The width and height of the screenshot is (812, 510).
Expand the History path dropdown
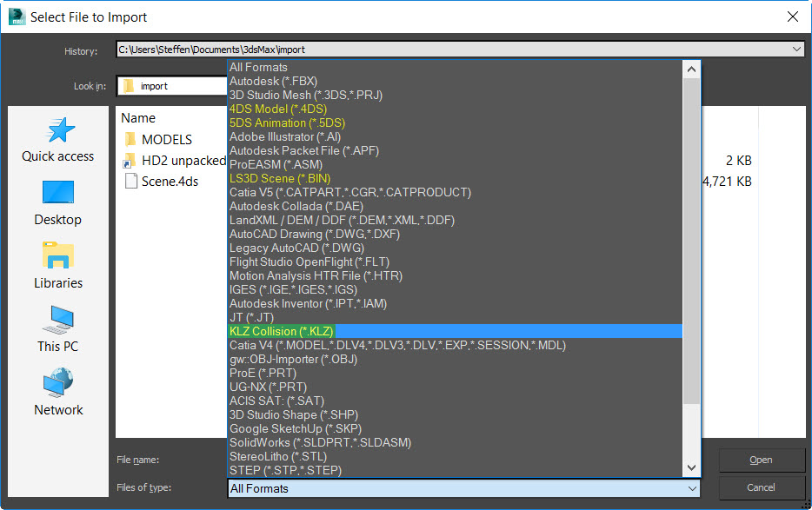coord(797,50)
